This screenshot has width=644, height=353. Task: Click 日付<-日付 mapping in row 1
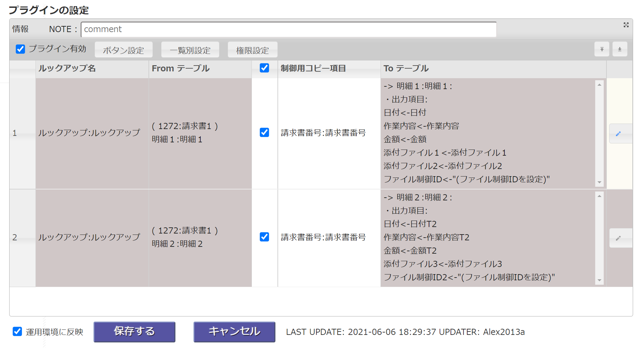pyautogui.click(x=405, y=113)
